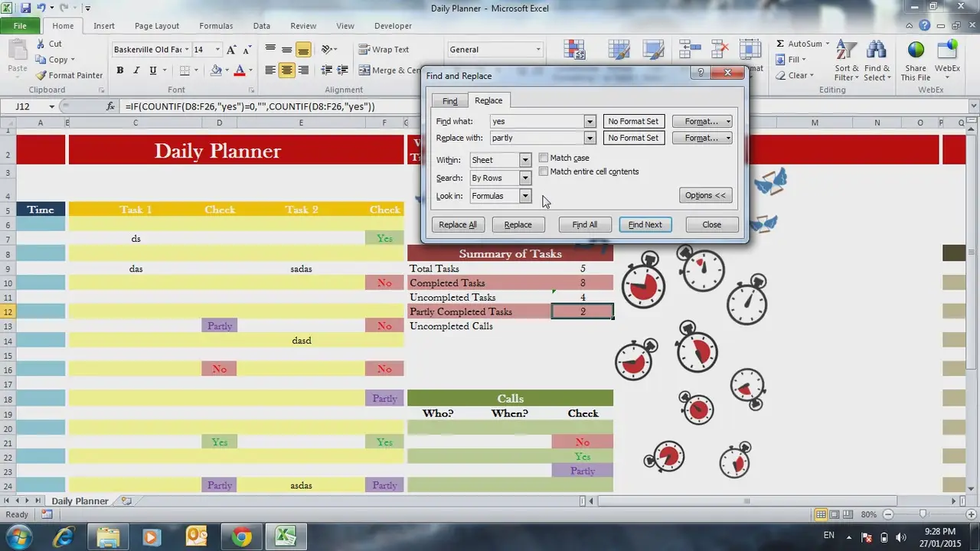980x551 pixels.
Task: Open the Number Format dropdown
Action: [x=538, y=50]
